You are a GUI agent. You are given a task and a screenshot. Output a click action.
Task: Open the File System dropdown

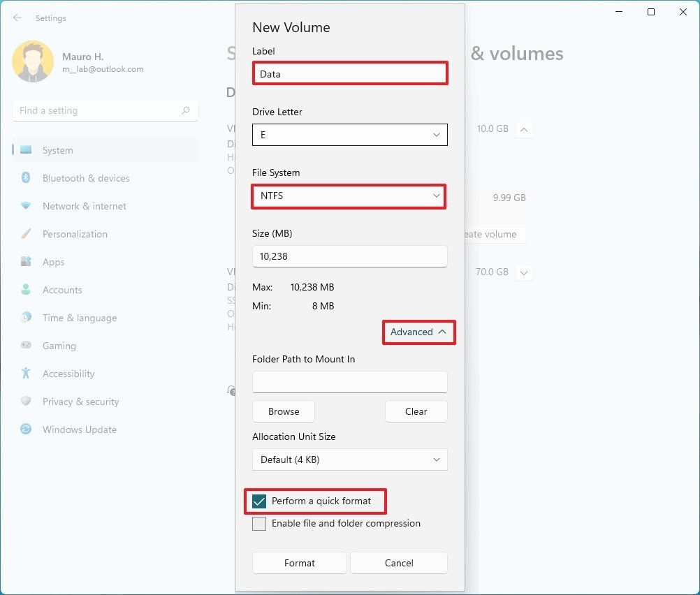349,196
